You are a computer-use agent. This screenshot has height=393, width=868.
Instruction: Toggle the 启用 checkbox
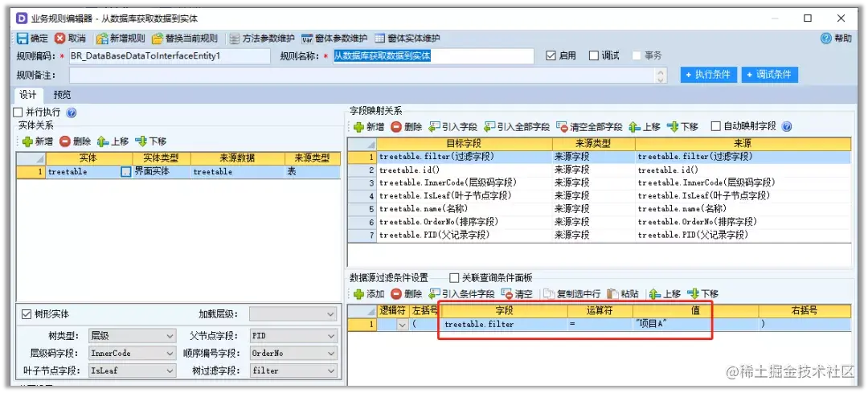coord(551,56)
